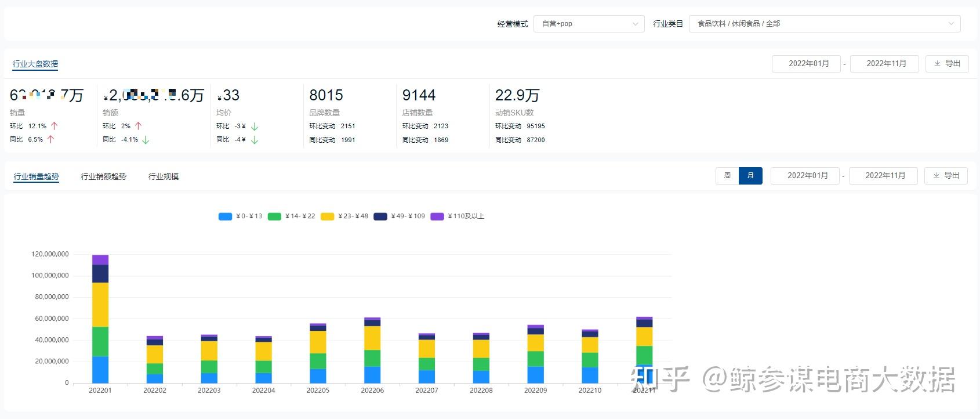Toggle the ¥110及以上 purple legend swatch
Screen dimensions: 980x419
click(x=437, y=216)
